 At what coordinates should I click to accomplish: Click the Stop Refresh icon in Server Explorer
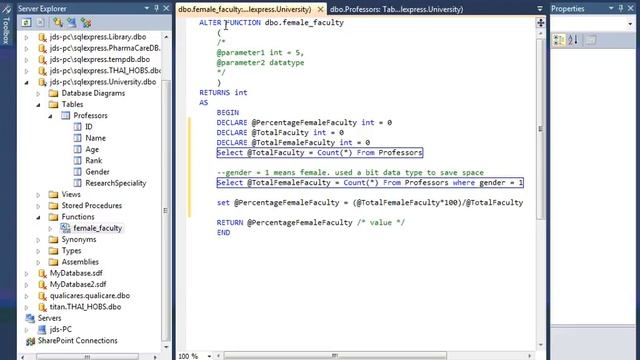40,22
